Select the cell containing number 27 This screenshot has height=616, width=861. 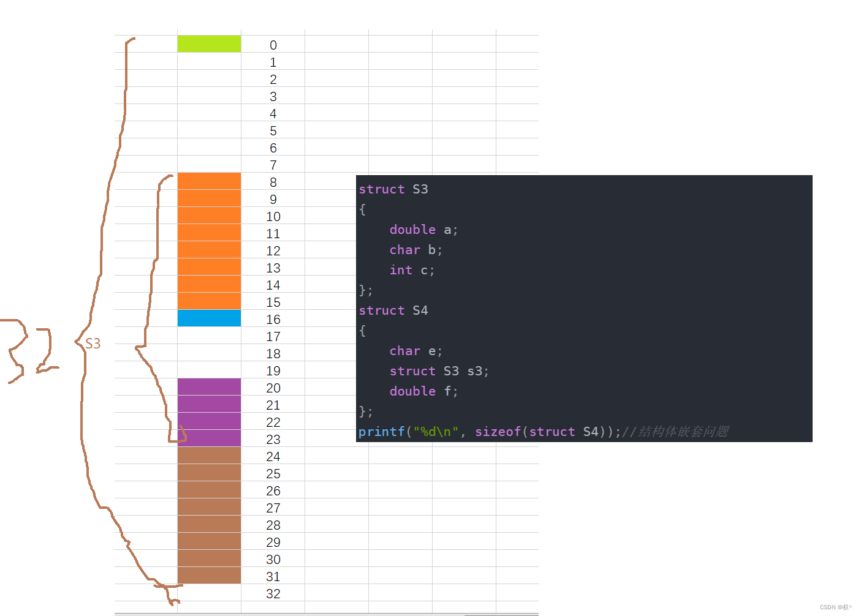273,507
